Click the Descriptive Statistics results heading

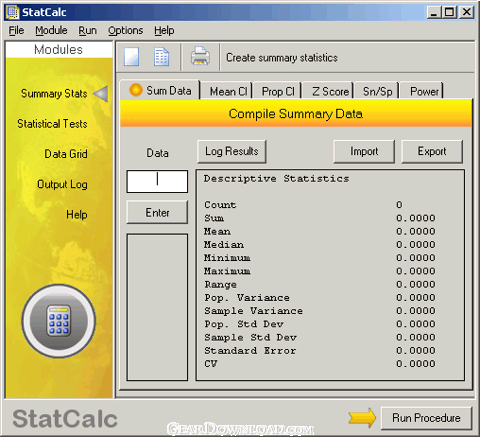[276, 179]
